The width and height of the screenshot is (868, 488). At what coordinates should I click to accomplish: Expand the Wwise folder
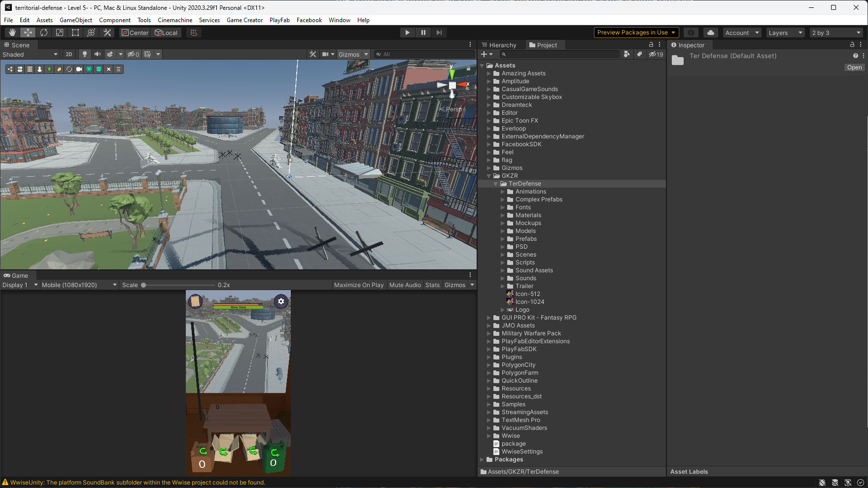[489, 436]
